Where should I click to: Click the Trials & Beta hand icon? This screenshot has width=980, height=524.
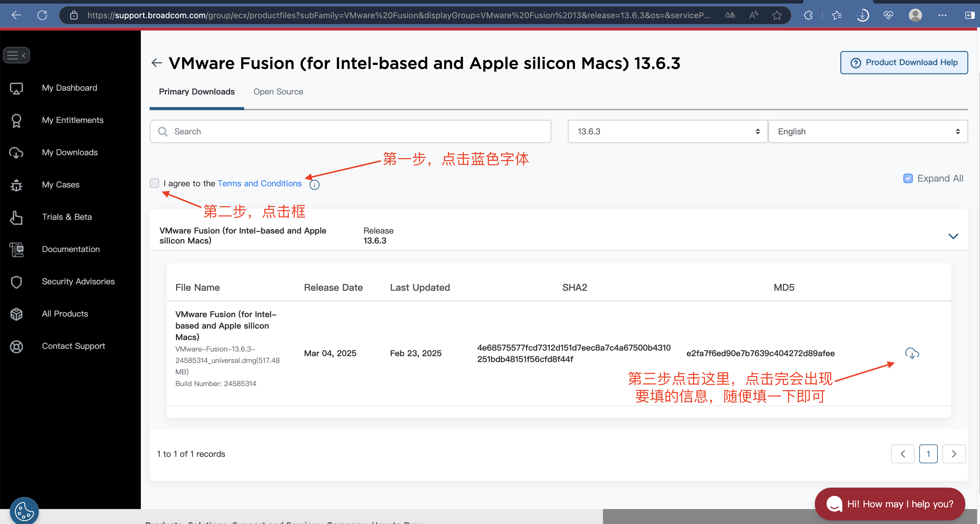coord(16,217)
